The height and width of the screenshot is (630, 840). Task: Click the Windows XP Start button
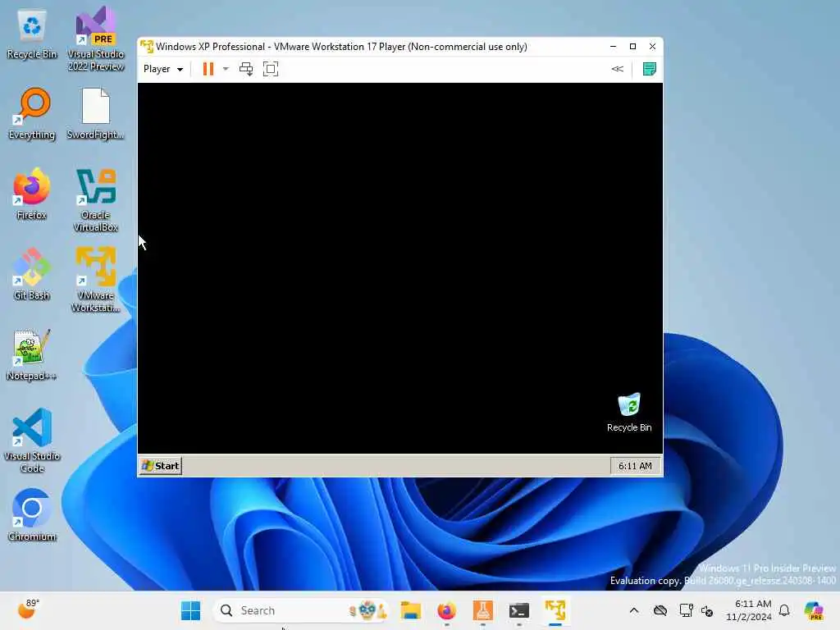tap(160, 466)
